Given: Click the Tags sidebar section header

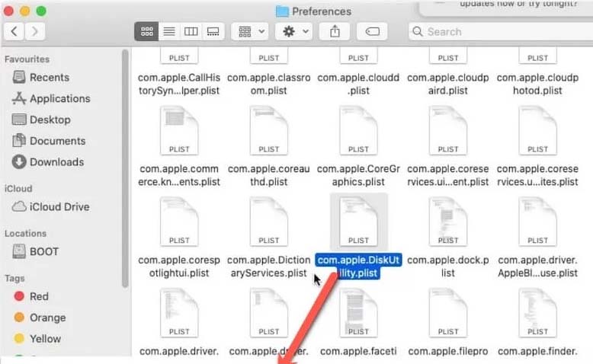Looking at the screenshot, I should (14, 278).
